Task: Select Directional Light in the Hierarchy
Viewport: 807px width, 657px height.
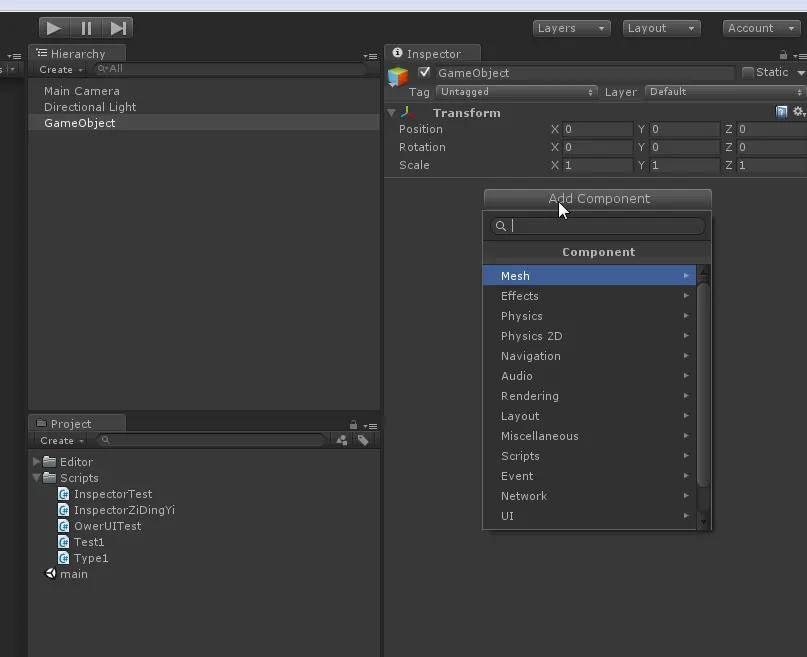Action: click(204, 107)
